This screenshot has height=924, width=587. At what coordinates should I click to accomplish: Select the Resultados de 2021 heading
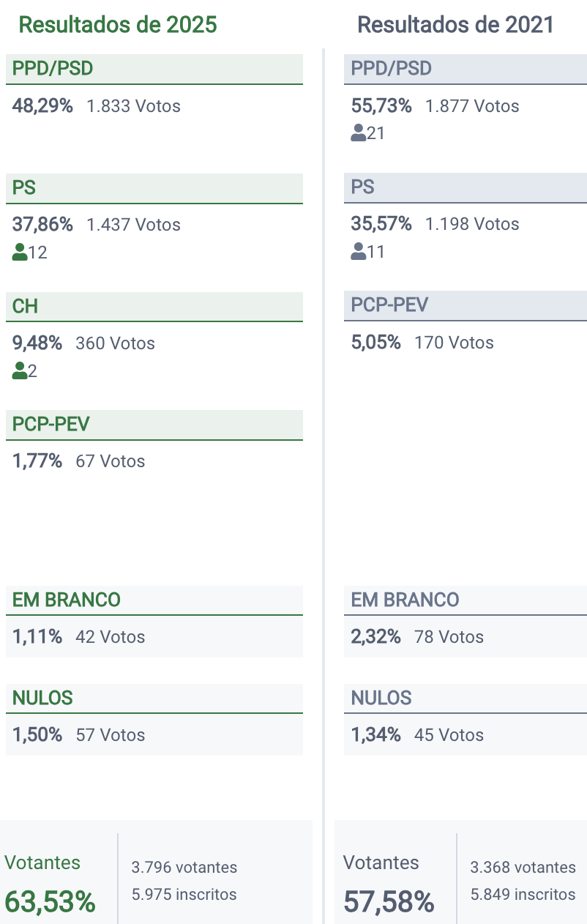coord(455,25)
